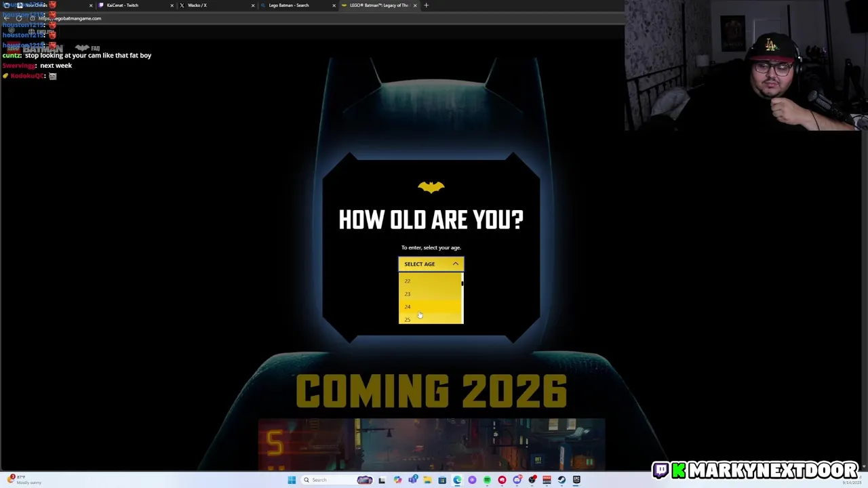
Task: Open Task View from the taskbar
Action: tap(382, 480)
